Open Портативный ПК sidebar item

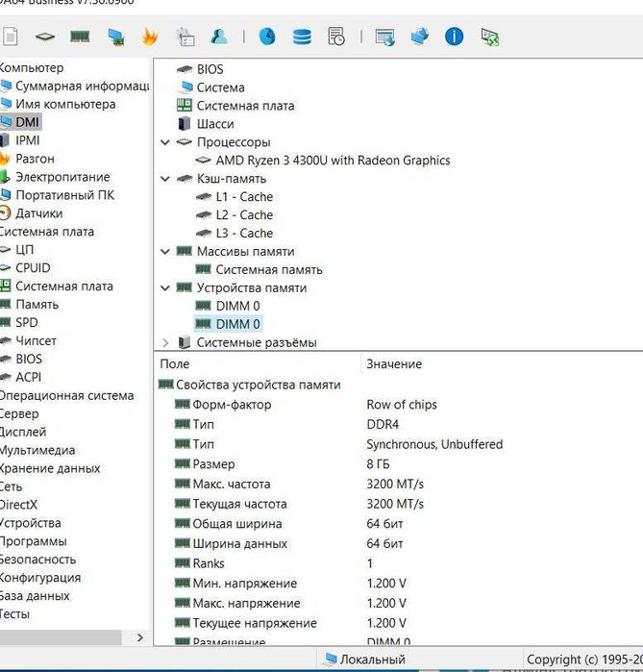[64, 195]
